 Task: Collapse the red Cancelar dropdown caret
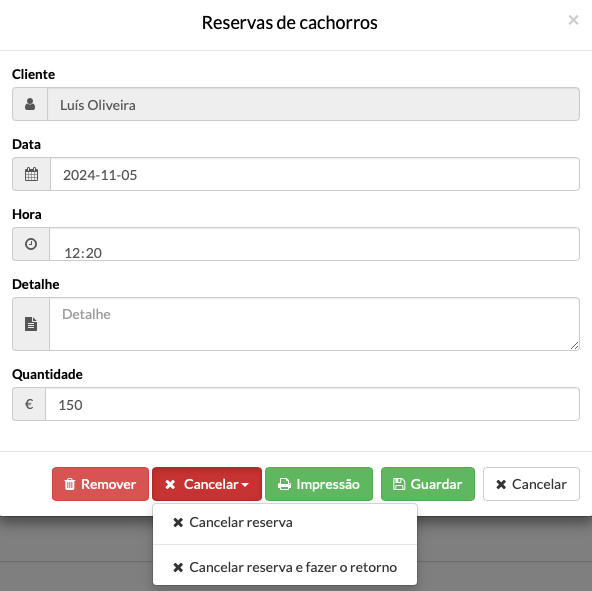coord(245,485)
